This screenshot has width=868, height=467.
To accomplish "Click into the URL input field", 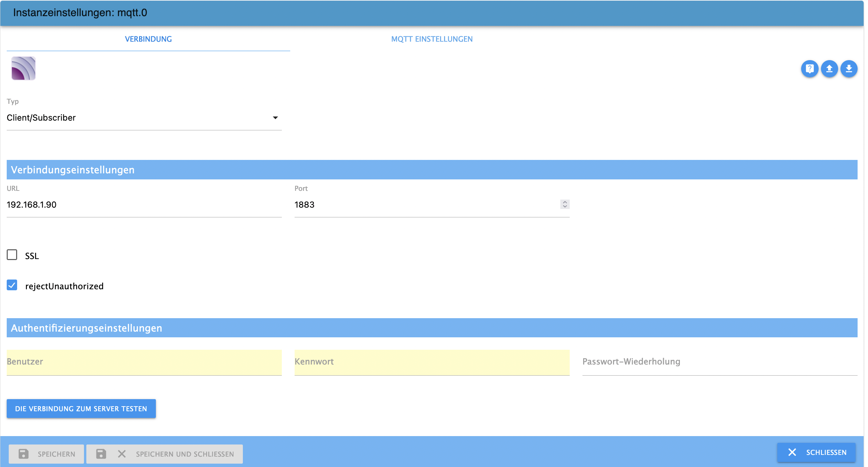I will tap(143, 205).
